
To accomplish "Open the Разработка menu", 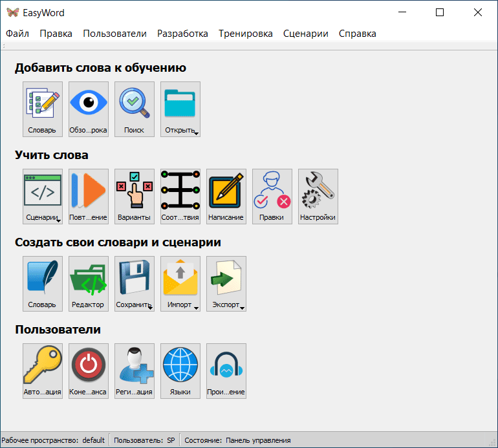I will point(182,34).
